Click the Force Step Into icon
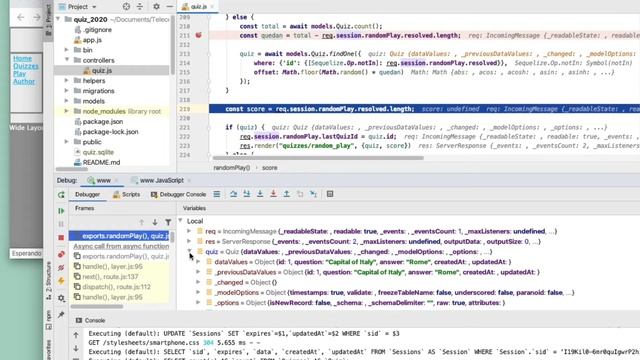 [x=260, y=194]
